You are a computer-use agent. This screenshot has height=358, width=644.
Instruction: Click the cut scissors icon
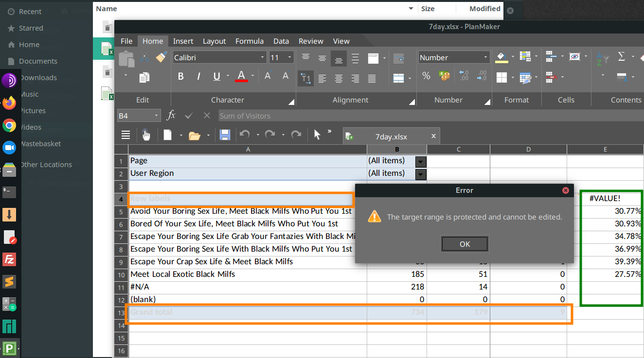144,57
